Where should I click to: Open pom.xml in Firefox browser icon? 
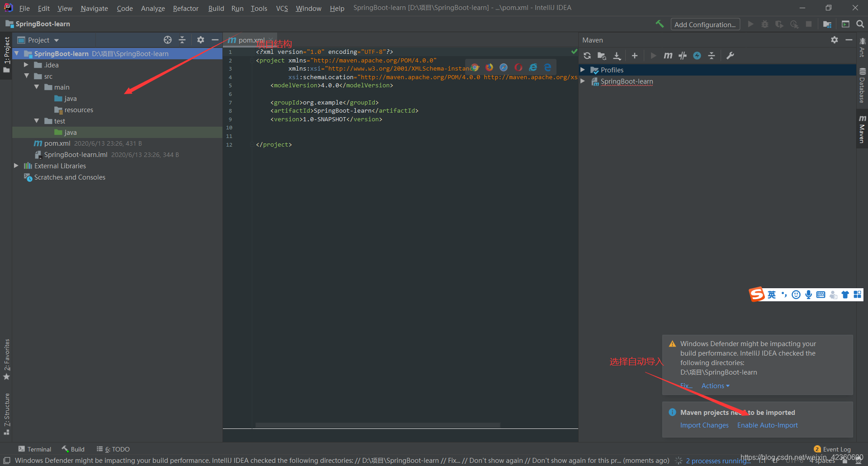pos(489,67)
